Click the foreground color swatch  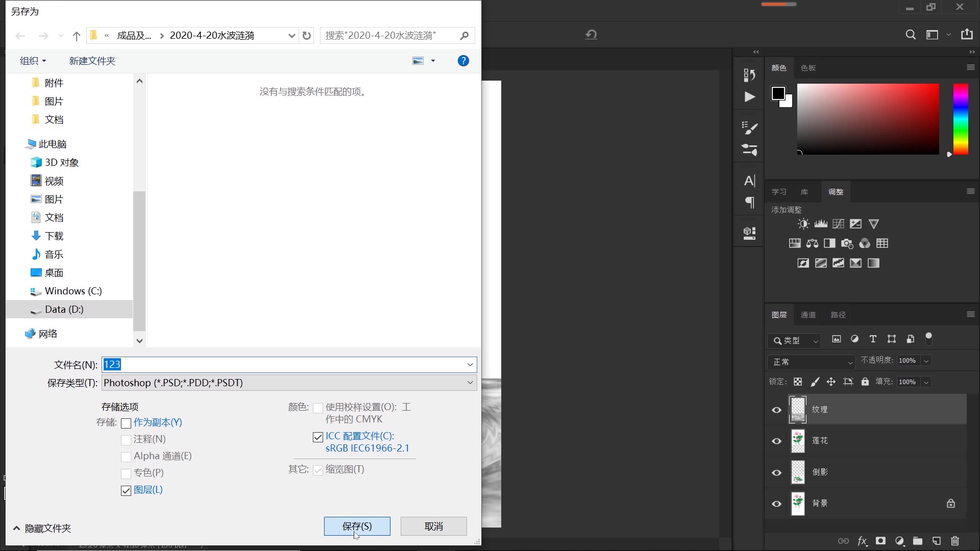click(777, 92)
